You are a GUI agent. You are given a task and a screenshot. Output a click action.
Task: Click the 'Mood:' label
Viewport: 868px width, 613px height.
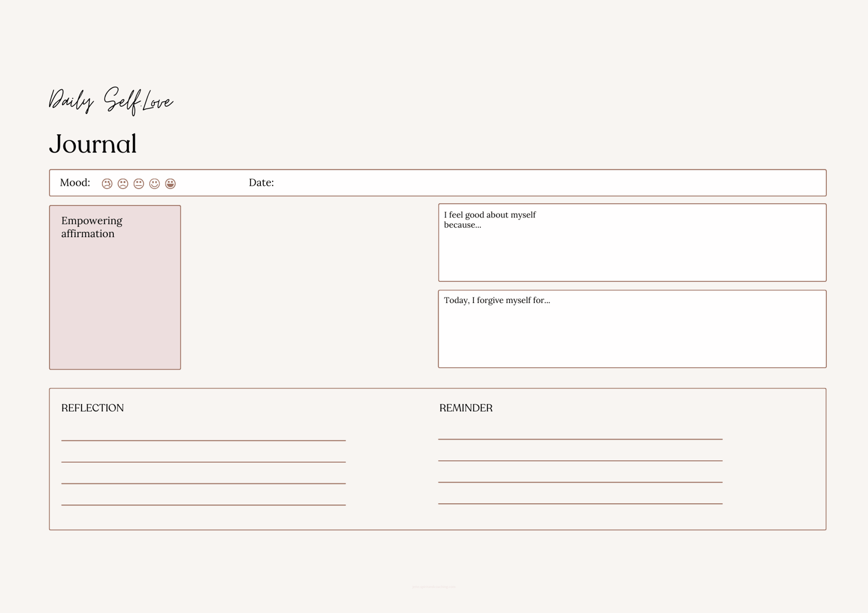pos(75,183)
